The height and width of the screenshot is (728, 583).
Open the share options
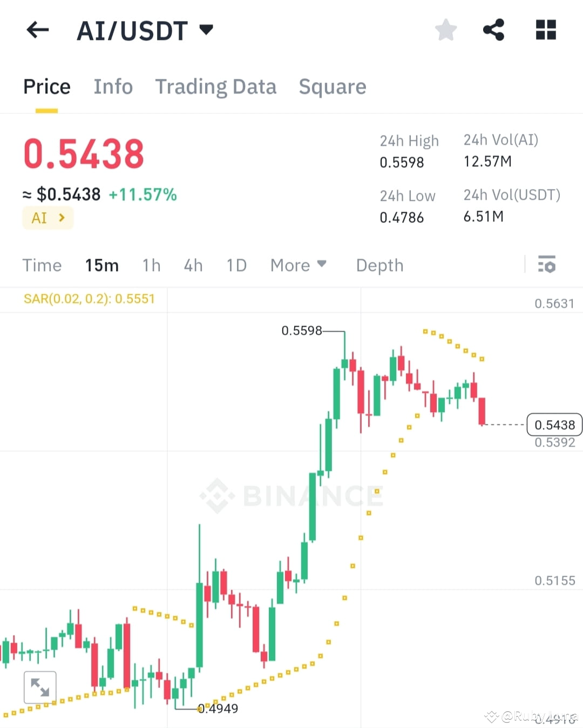coord(494,30)
